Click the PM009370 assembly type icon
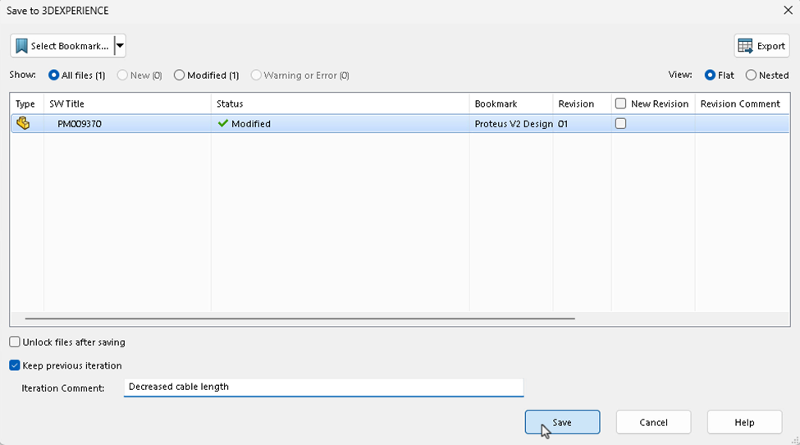 click(x=23, y=123)
